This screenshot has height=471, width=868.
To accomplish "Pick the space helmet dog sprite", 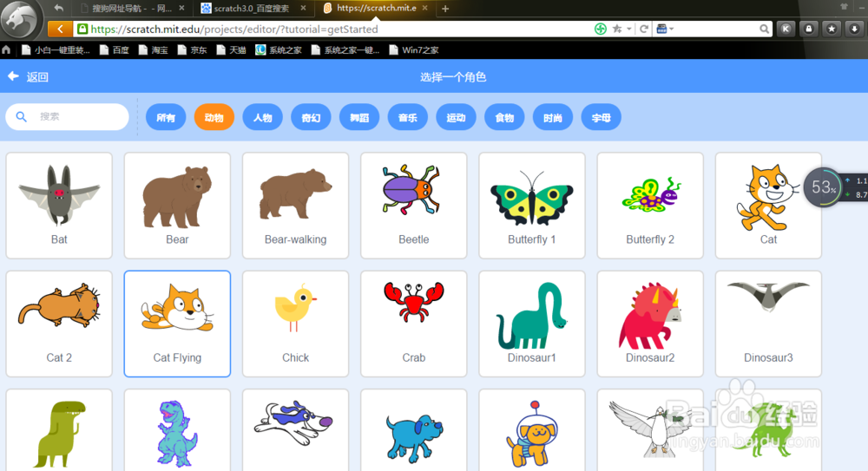I will [532, 430].
